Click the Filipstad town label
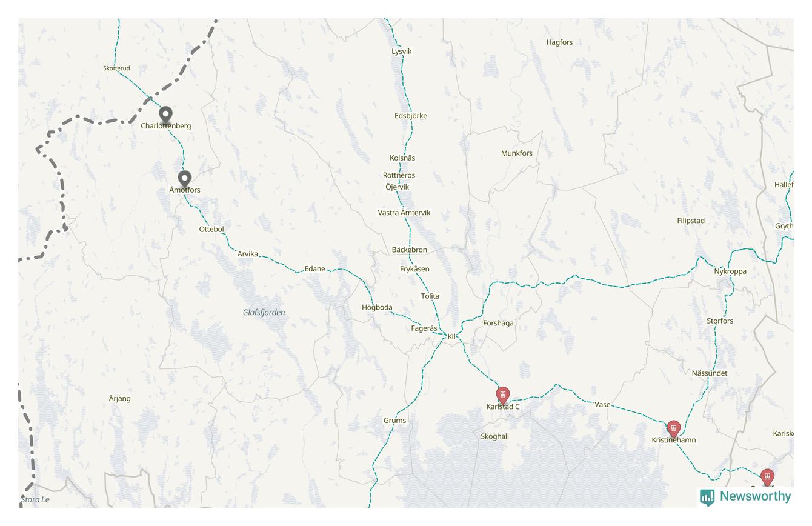The height and width of the screenshot is (526, 812). point(691,221)
